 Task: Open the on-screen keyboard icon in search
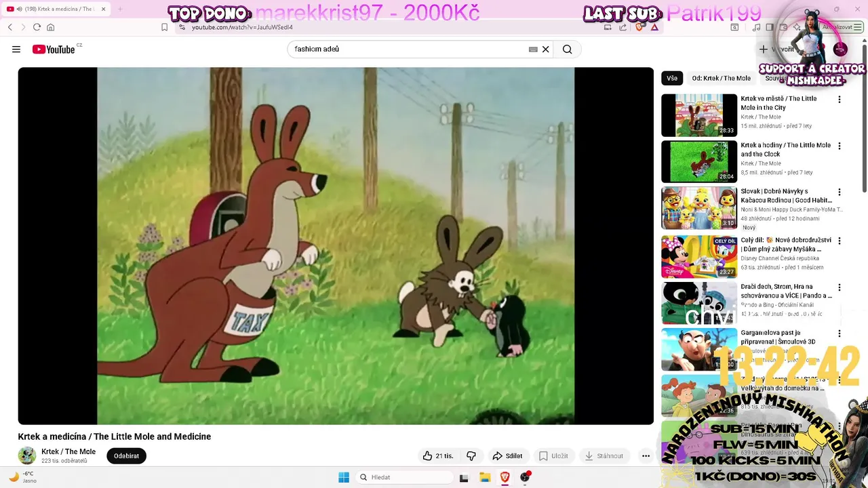[x=533, y=49]
